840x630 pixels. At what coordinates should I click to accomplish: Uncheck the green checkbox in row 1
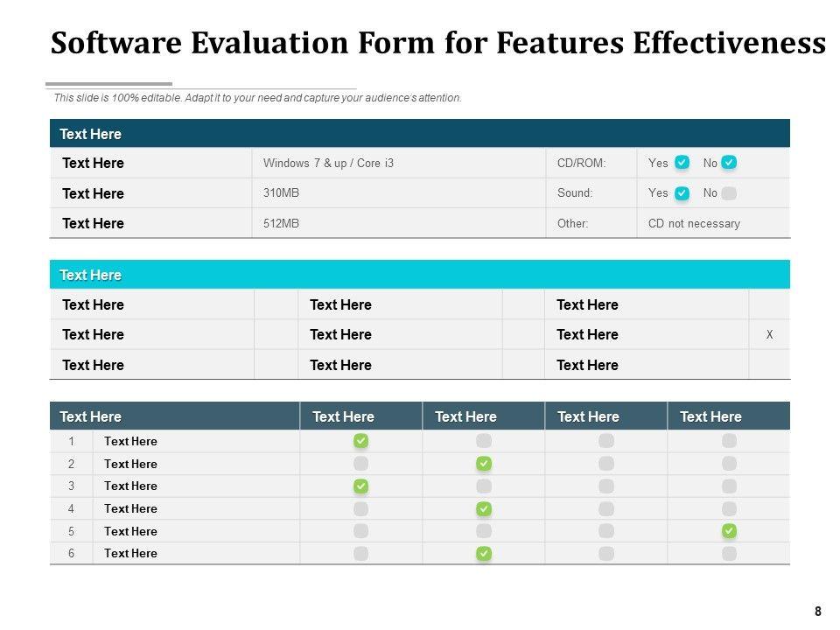tap(360, 441)
